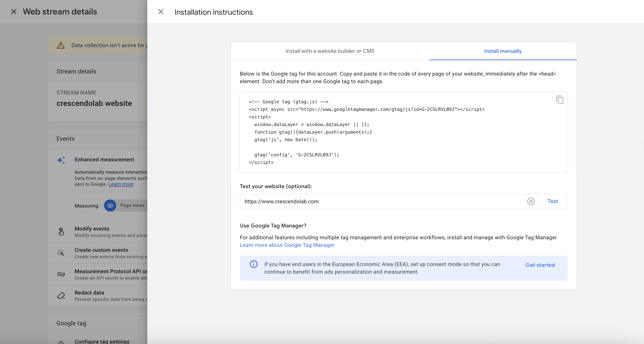644x344 pixels.
Task: Switch to Install with a website builder tab
Action: pyautogui.click(x=330, y=51)
